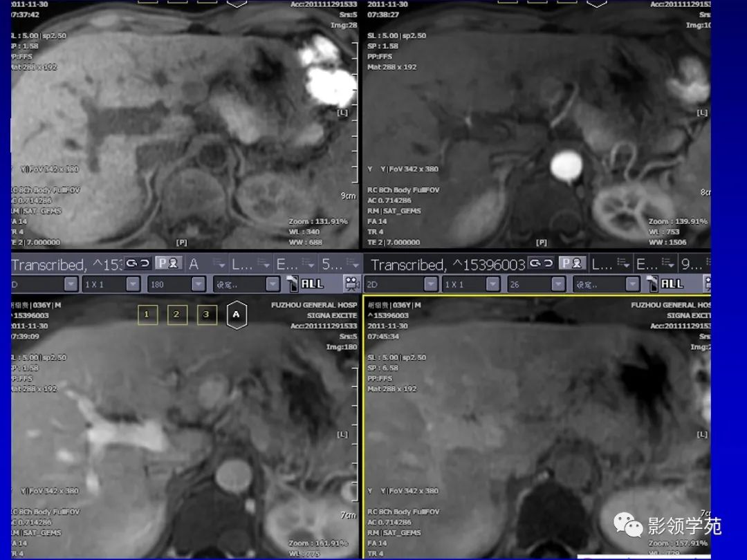Click the 'ALL' images icon in right viewer toolbar

pyautogui.click(x=665, y=284)
